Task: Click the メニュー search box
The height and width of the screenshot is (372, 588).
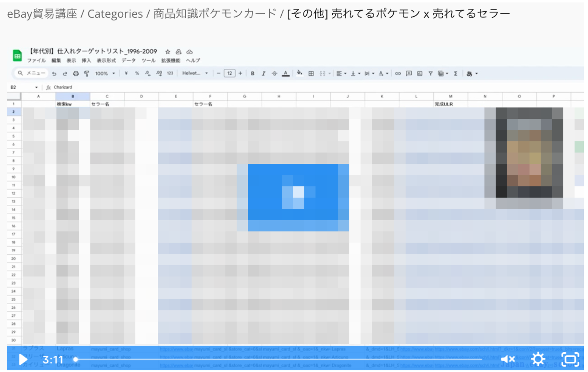Action: [x=31, y=73]
